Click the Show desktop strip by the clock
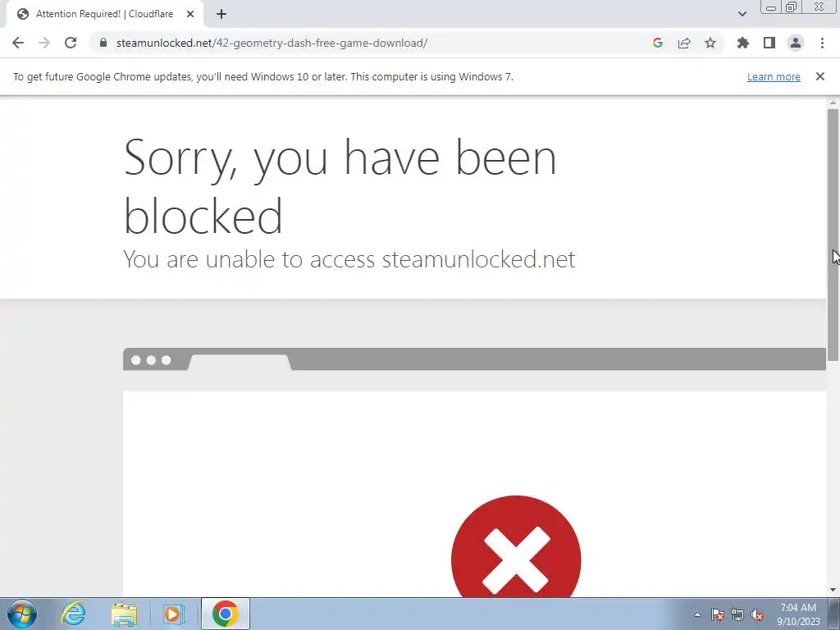The image size is (840, 630). pos(834,614)
